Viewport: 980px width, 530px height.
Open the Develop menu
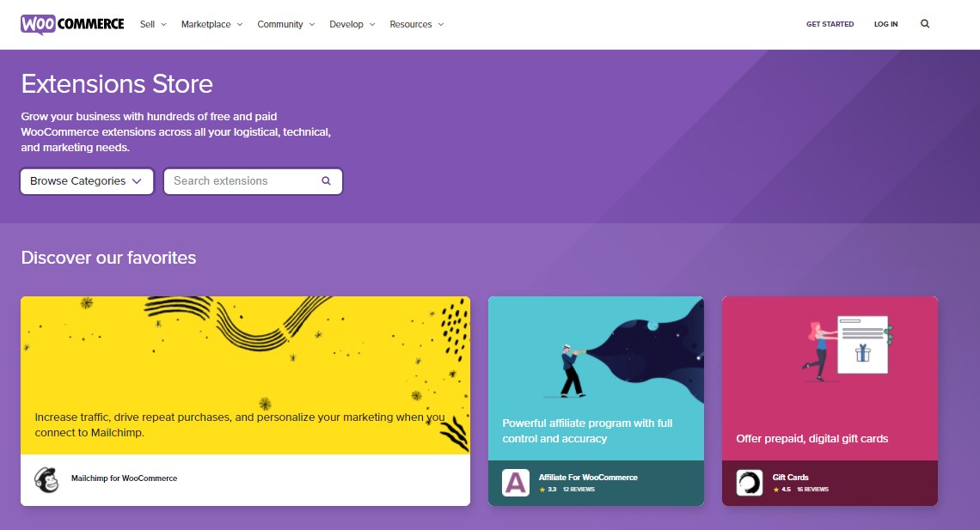pos(352,24)
